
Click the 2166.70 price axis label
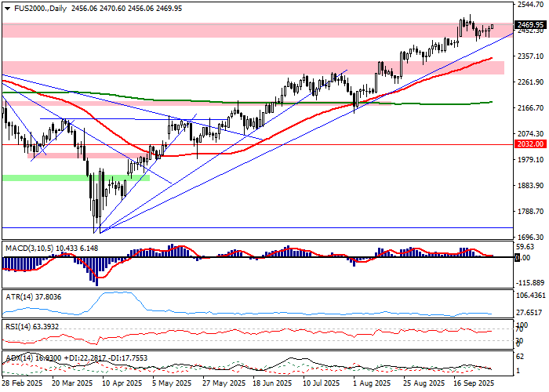coord(530,108)
